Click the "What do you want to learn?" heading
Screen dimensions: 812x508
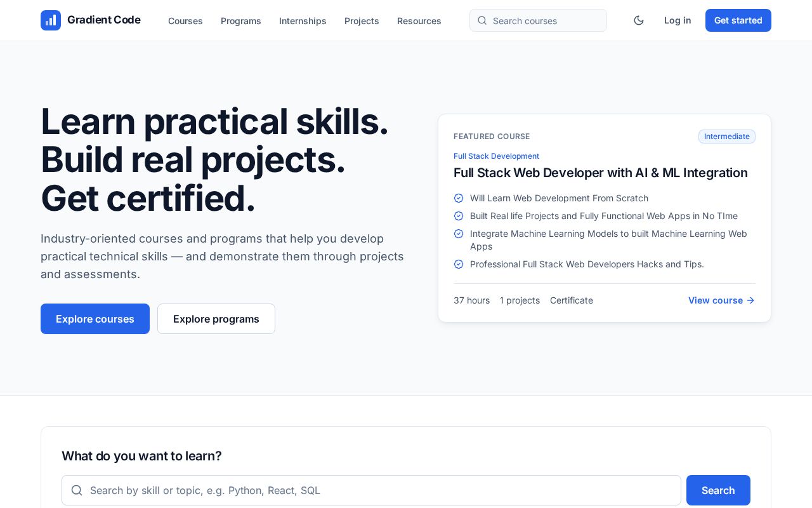(141, 456)
